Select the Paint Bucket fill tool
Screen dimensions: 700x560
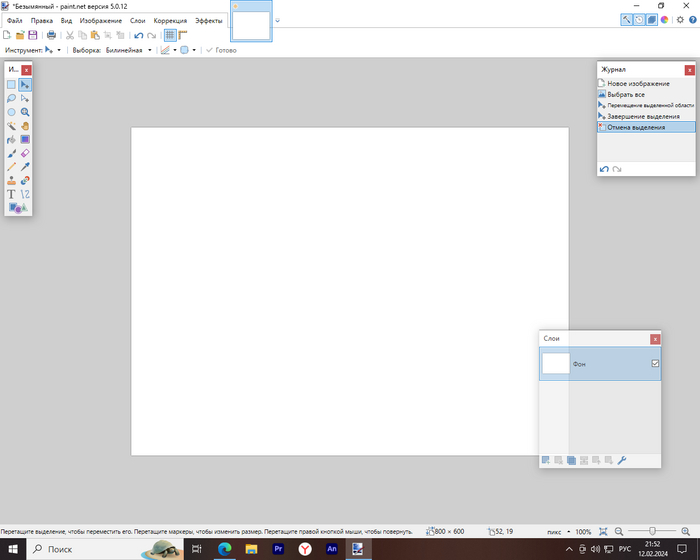click(12, 140)
